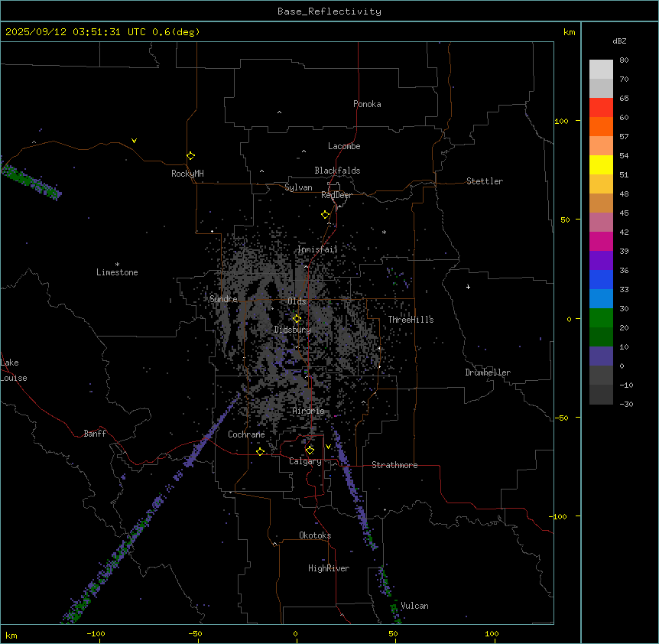The width and height of the screenshot is (659, 644).
Task: Click the light blue 33-30 dBZ swatch
Action: 601,299
